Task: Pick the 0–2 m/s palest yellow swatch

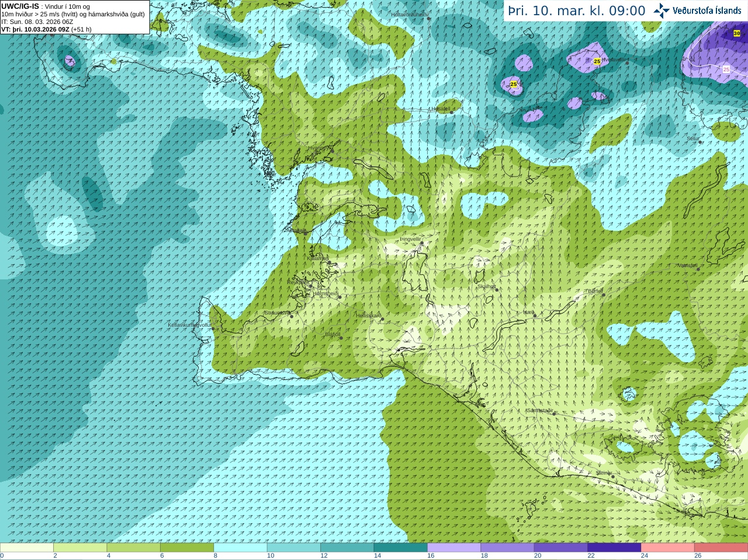Action: [x=27, y=548]
